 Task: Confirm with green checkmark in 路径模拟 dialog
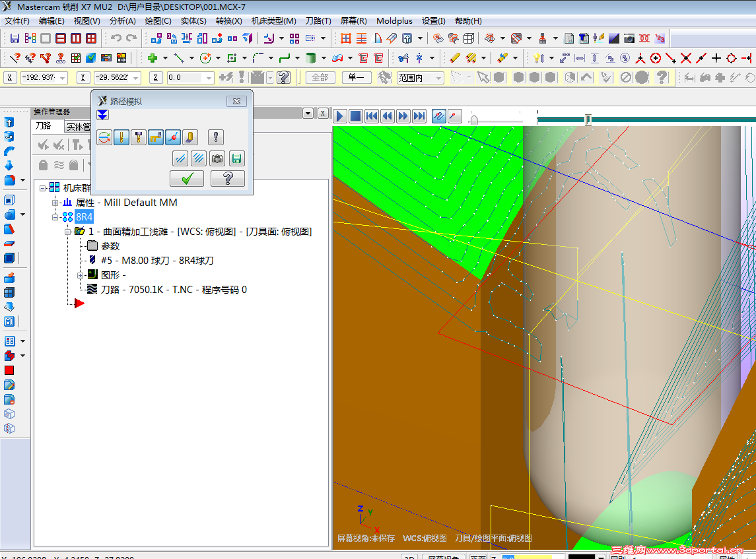point(187,179)
